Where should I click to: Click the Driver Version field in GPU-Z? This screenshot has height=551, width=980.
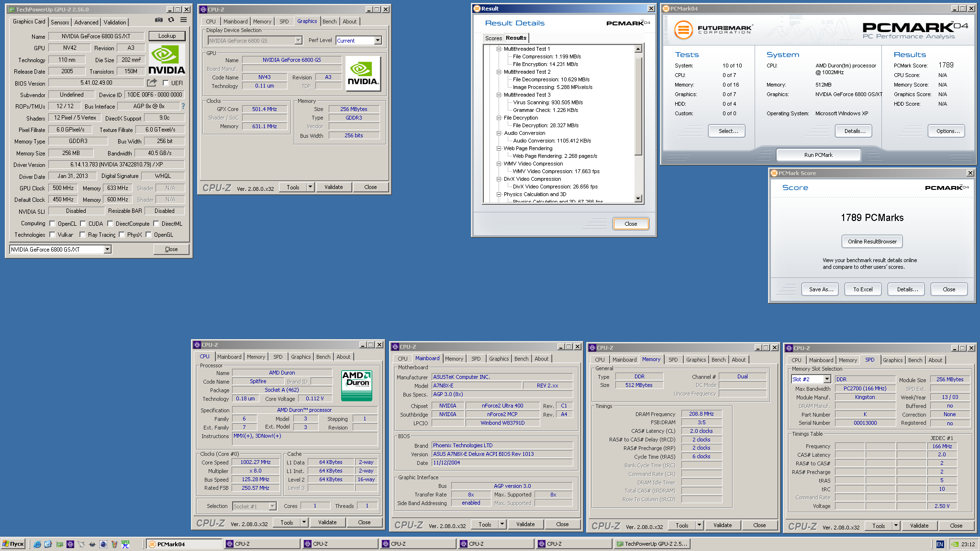[x=116, y=165]
